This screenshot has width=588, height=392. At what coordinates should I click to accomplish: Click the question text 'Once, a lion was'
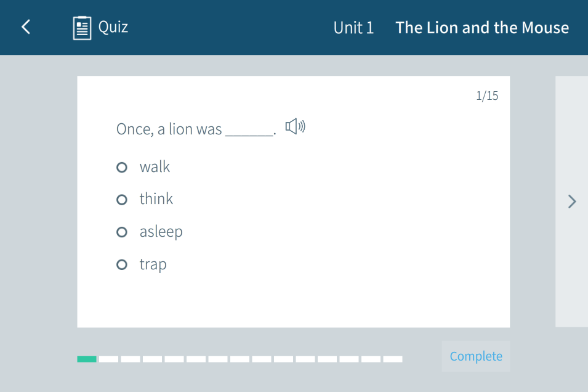tap(169, 129)
